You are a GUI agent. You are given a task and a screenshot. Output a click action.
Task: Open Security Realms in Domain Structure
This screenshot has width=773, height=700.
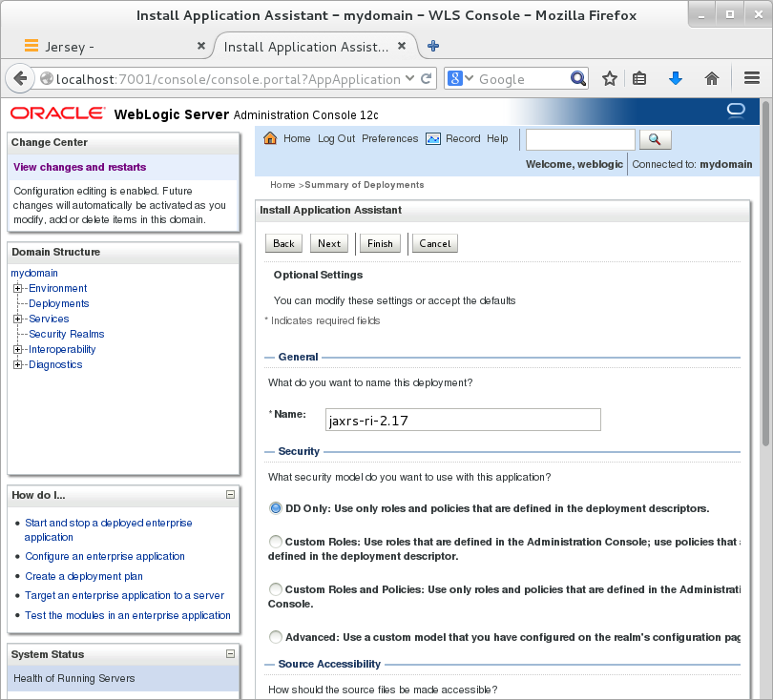[x=67, y=334]
